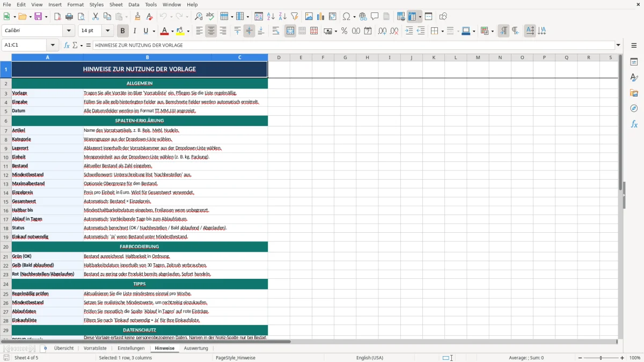Increase indent
Image resolution: width=644 pixels, height=362 pixels.
[409, 31]
